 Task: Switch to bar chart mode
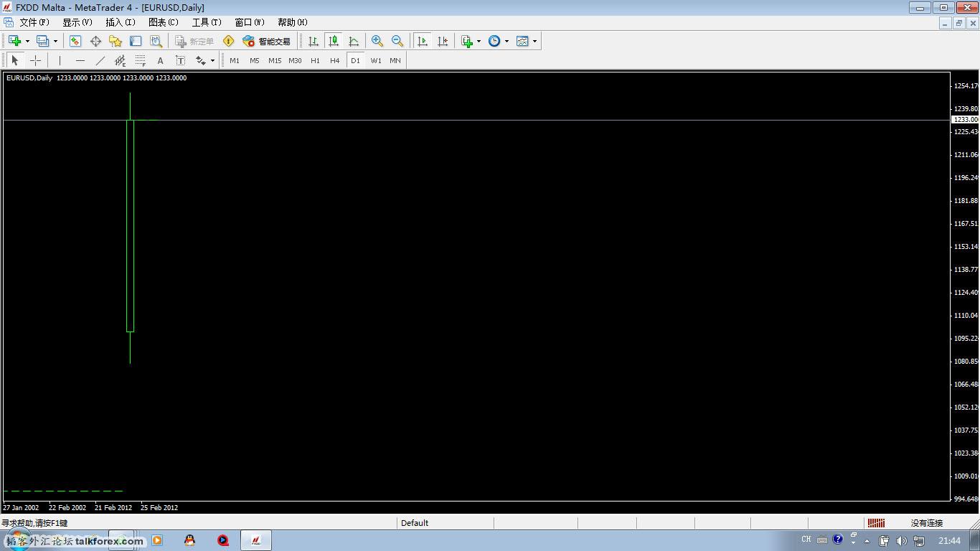click(x=314, y=41)
